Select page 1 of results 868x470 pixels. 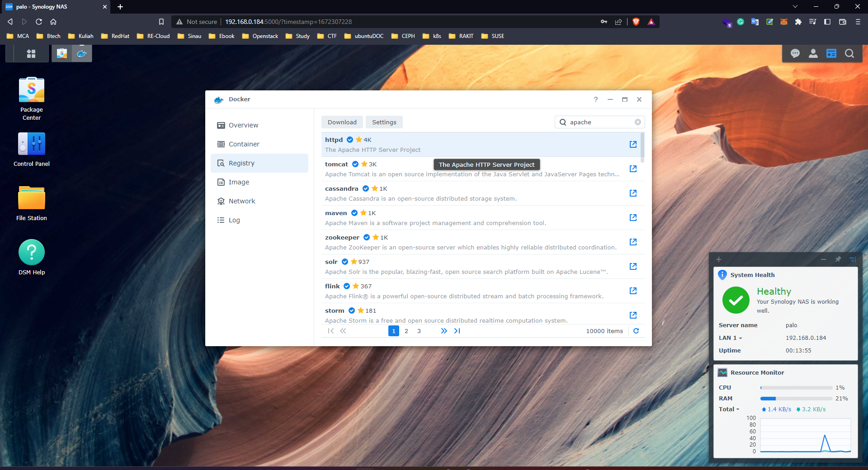(x=394, y=331)
